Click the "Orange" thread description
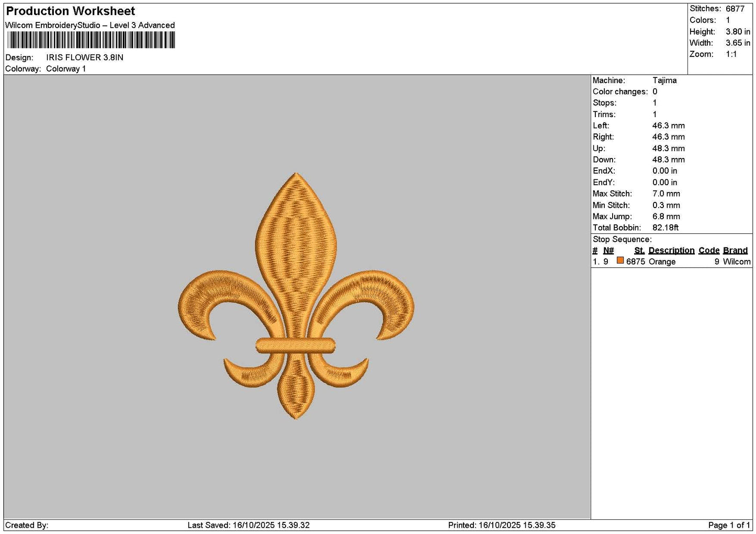 tap(662, 262)
